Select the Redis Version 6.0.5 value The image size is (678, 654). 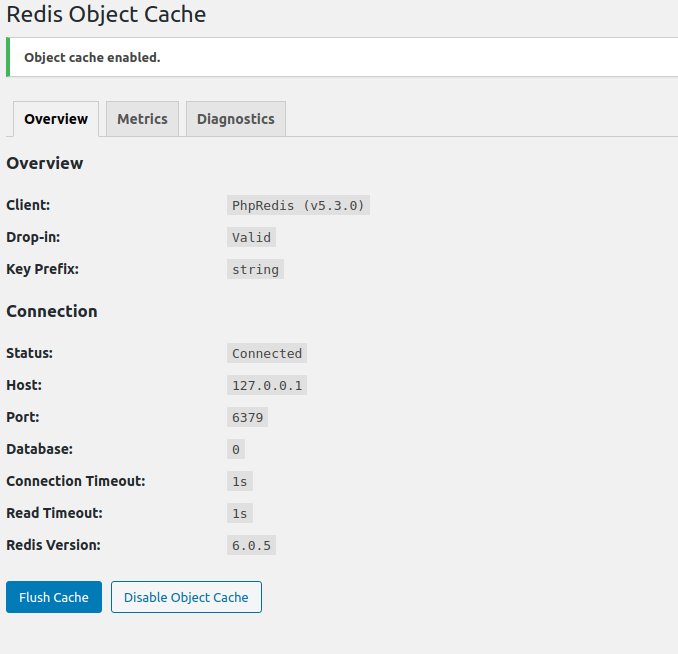click(251, 545)
